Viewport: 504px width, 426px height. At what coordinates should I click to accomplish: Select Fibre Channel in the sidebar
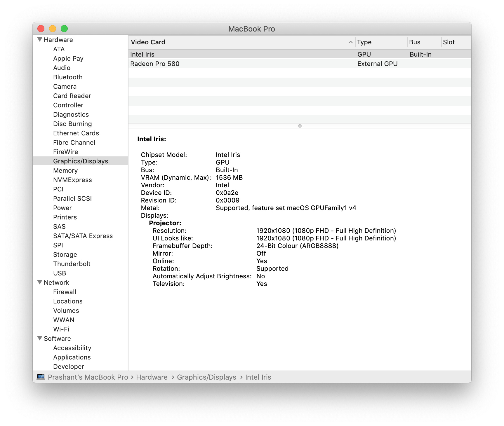click(74, 142)
